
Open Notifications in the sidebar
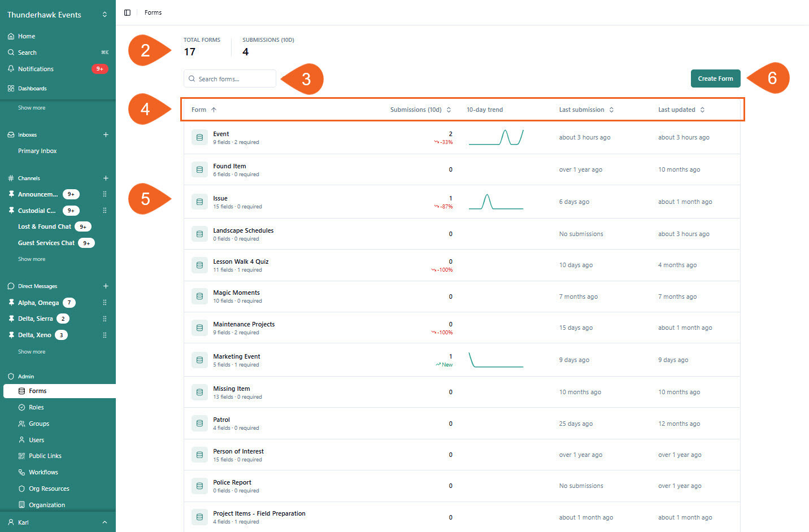coord(36,69)
